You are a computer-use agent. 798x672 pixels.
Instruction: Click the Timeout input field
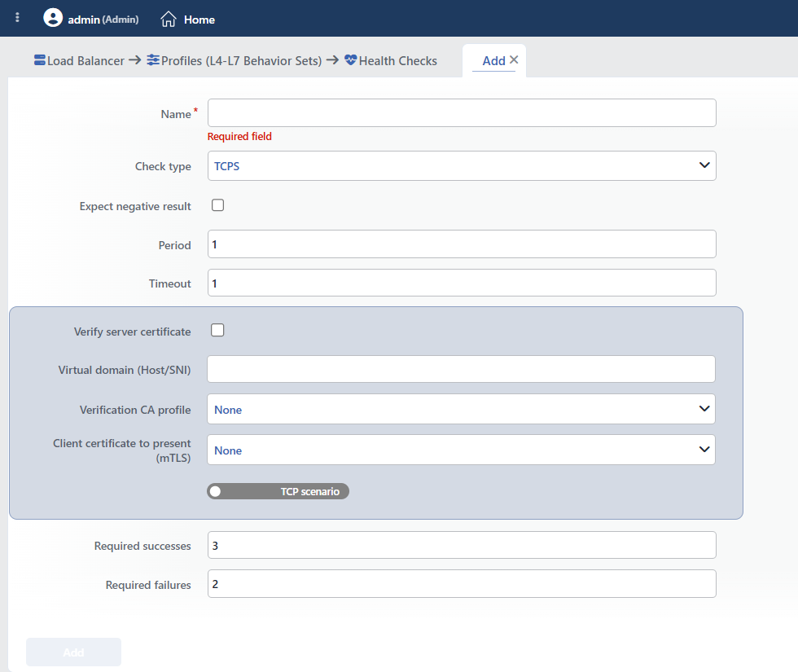(462, 283)
